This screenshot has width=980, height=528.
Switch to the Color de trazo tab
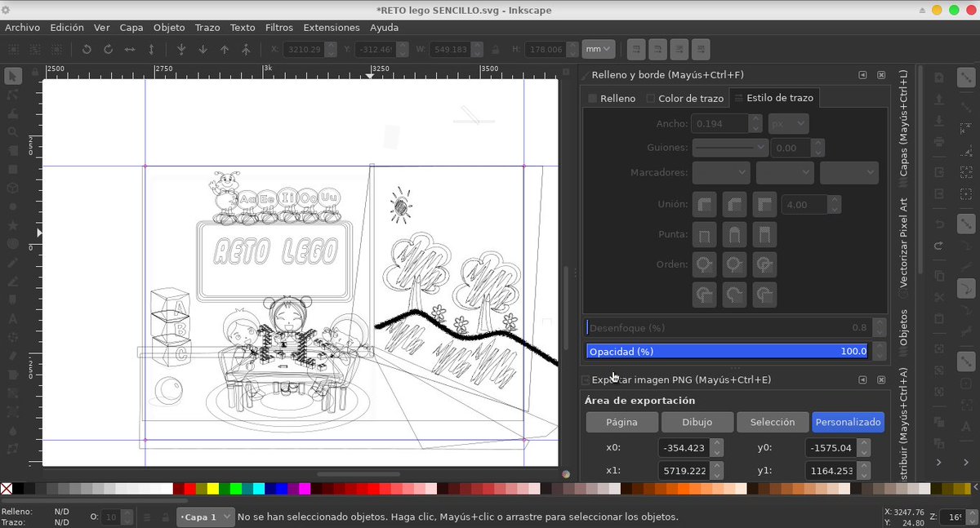[x=684, y=99]
